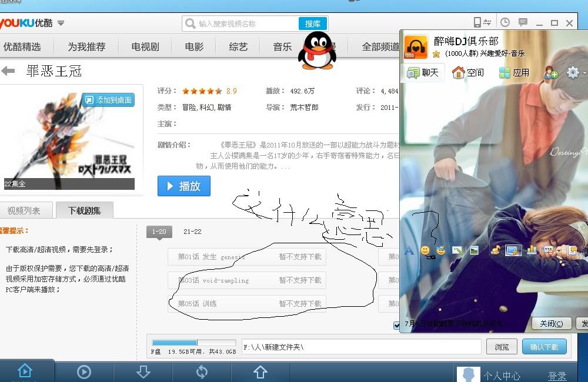
Task: Open 空间 tab in QQ group
Action: (x=468, y=72)
